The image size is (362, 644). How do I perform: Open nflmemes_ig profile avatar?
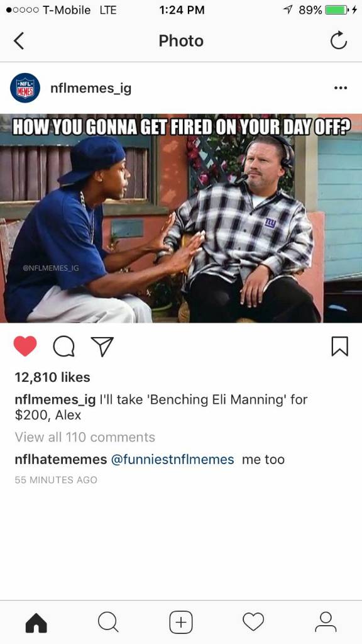pos(25,88)
